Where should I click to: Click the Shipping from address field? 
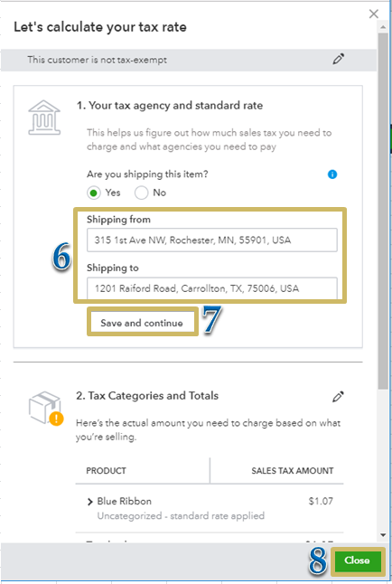pos(212,240)
